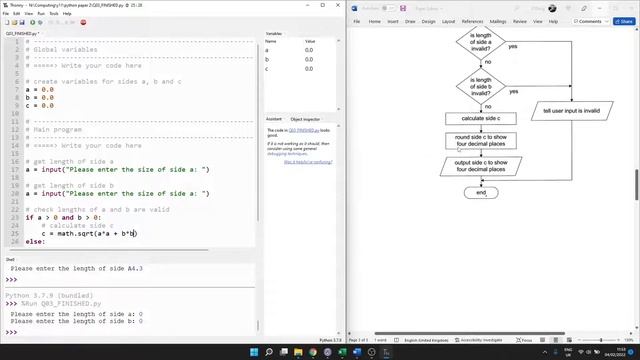Click 'tell user input is invalid' flowchart shape
Viewport: 640px width, 360px height.
[x=572, y=111]
